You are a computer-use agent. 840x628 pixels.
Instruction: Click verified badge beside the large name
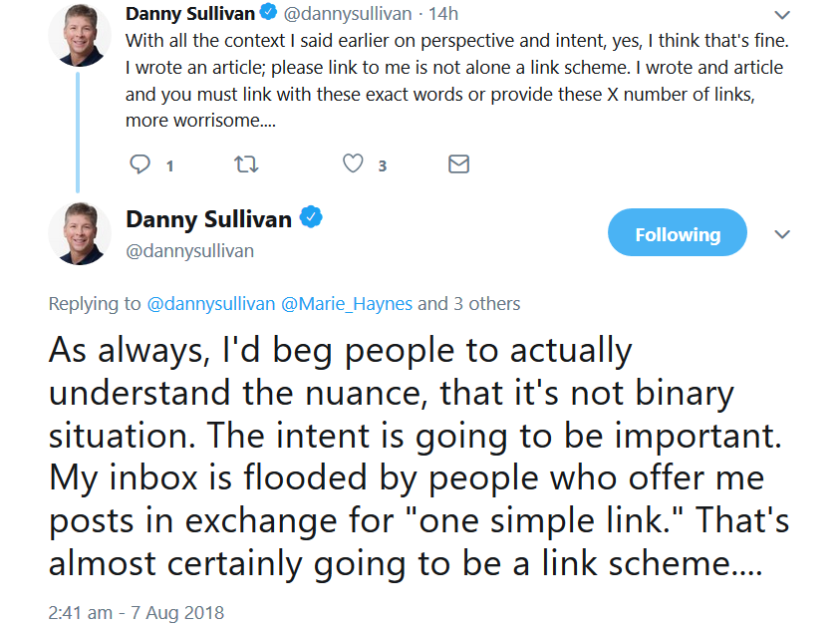coord(311,218)
